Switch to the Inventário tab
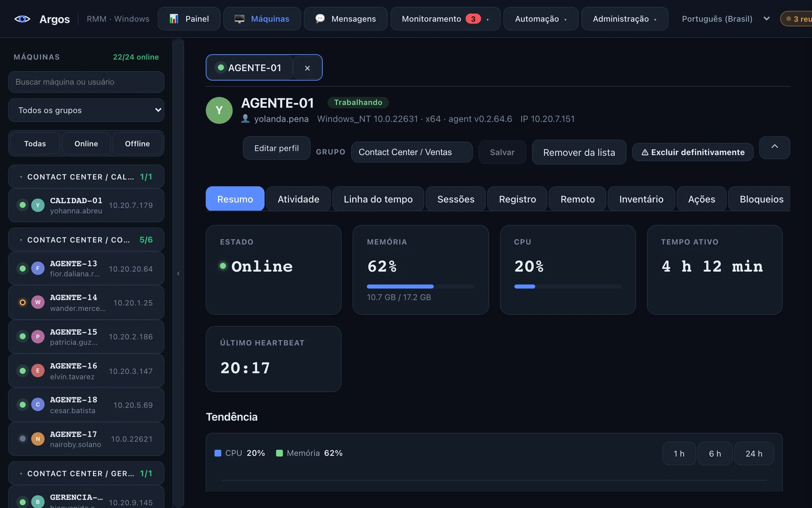Image resolution: width=812 pixels, height=508 pixels. click(x=641, y=199)
